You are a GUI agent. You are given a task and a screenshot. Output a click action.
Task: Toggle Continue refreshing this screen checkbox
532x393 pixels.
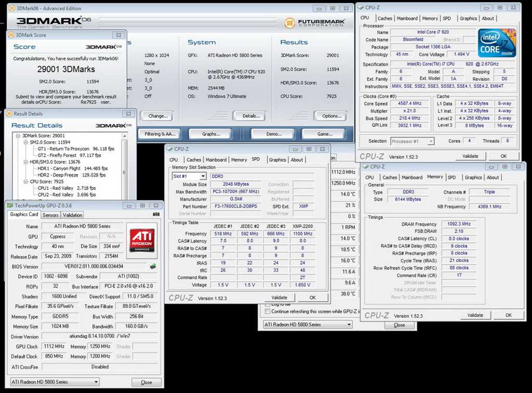coord(268,311)
